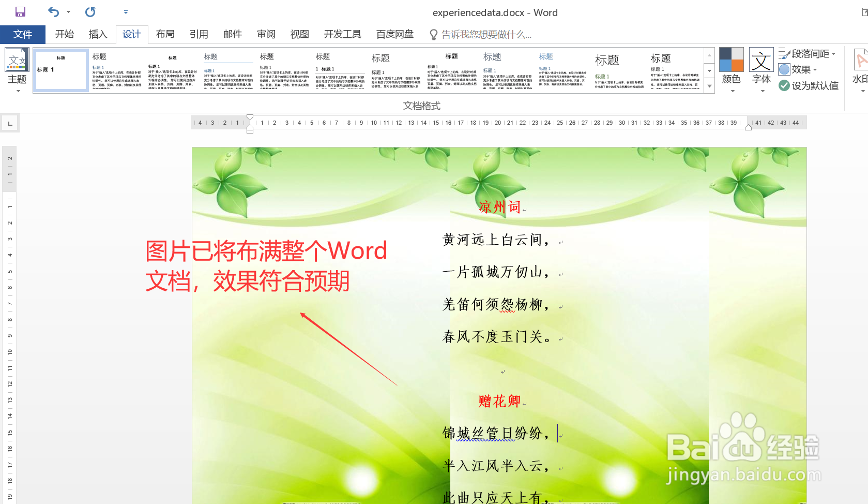Screen dimensions: 868x504
Task: Switch to the 插入 (Insert) ribbon tab
Action: pos(98,34)
